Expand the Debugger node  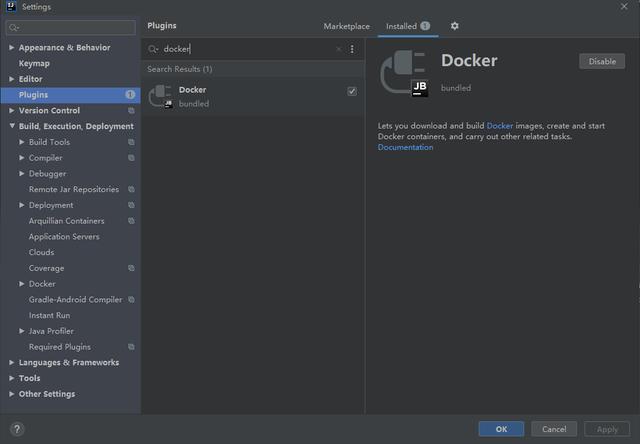(x=22, y=173)
